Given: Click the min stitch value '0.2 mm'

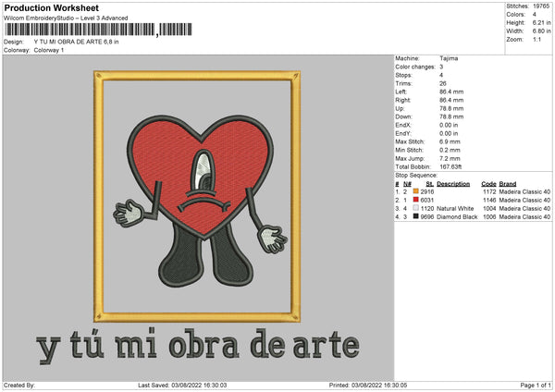Looking at the screenshot, I should (x=450, y=150).
